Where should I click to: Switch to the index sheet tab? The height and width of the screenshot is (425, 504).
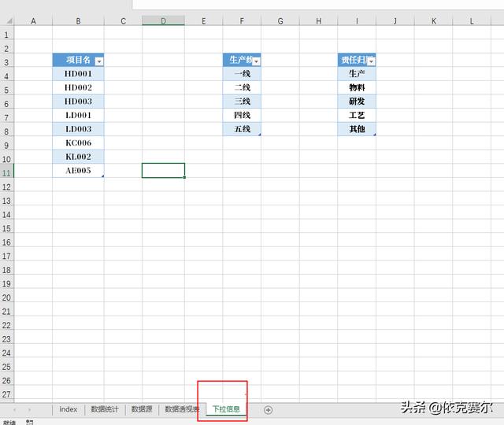click(69, 409)
